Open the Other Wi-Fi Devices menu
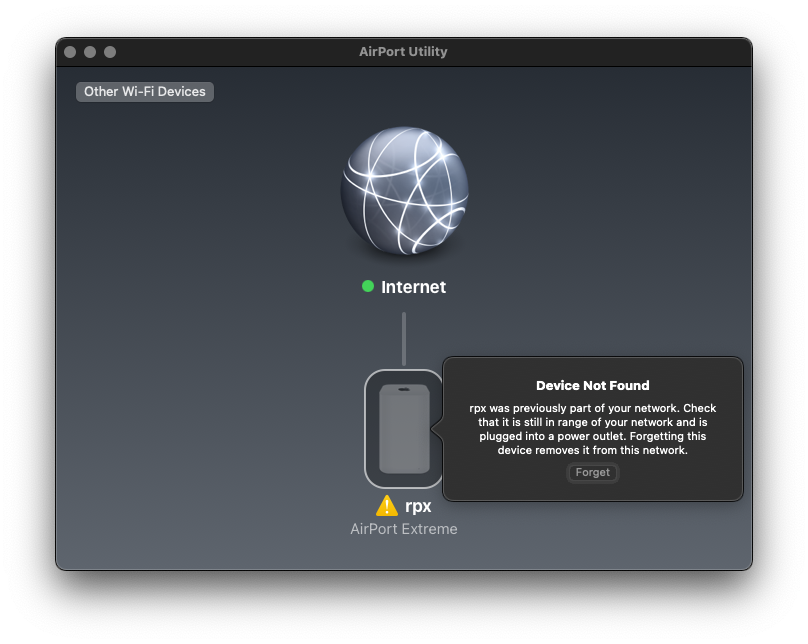Image resolution: width=808 pixels, height=644 pixels. [145, 91]
